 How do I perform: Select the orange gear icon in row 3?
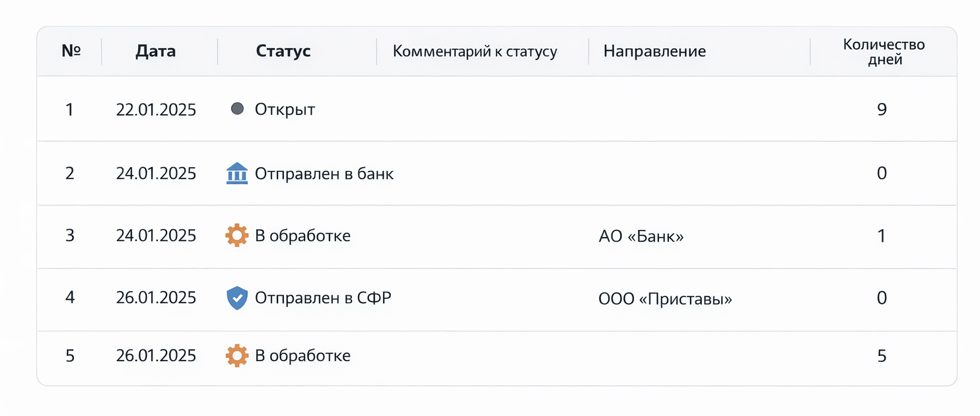tap(236, 236)
